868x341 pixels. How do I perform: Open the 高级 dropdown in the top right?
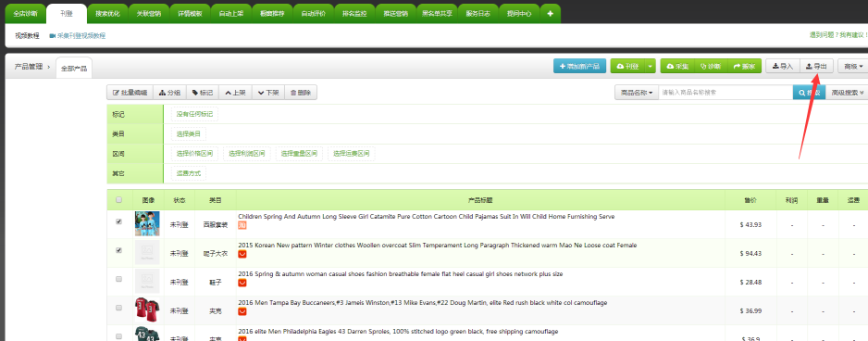click(x=853, y=66)
